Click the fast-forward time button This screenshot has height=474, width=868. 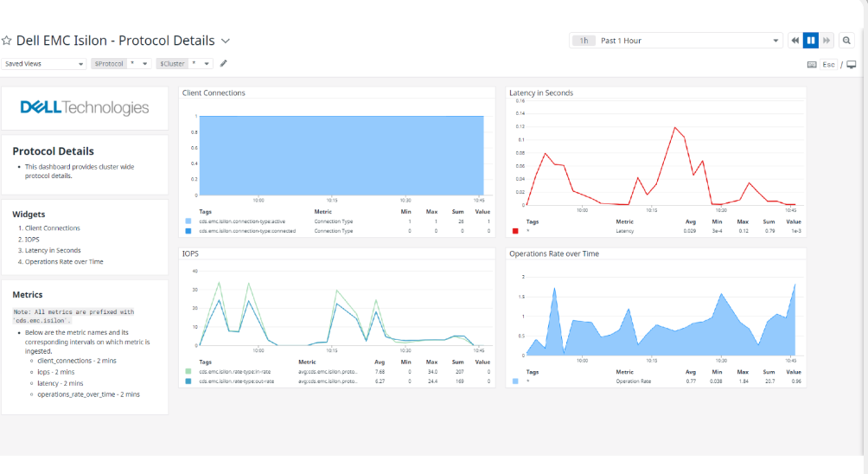[827, 41]
